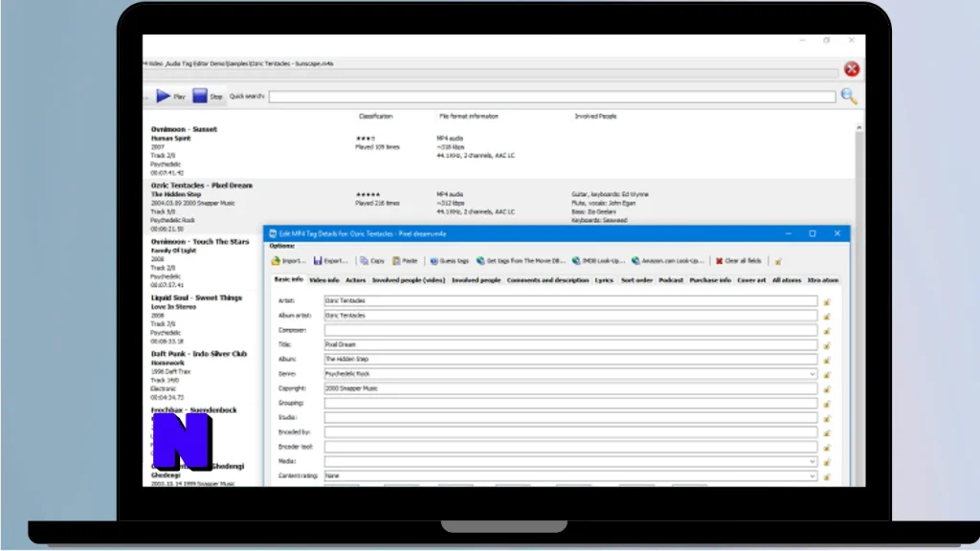Click the icon beside the Encoded by field

[827, 433]
